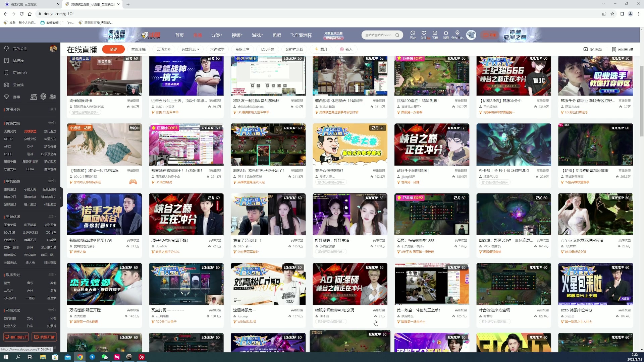Viewport: 644px width, 362px height.
Task: Select the 新人 filter pill
Action: 346,49
